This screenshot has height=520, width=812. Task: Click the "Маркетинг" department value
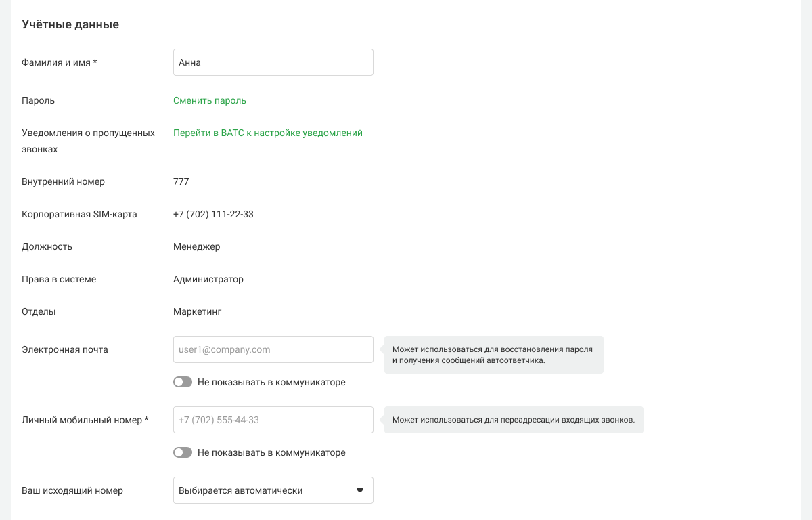(x=198, y=311)
